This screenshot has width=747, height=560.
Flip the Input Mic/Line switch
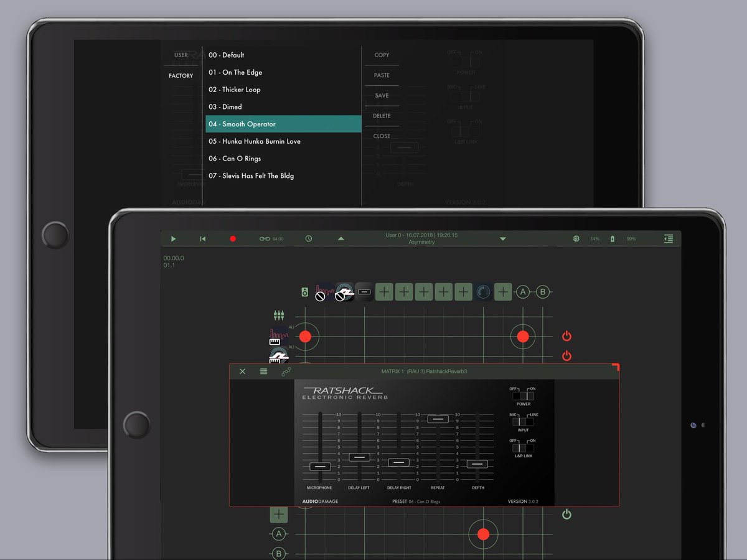coord(524,422)
